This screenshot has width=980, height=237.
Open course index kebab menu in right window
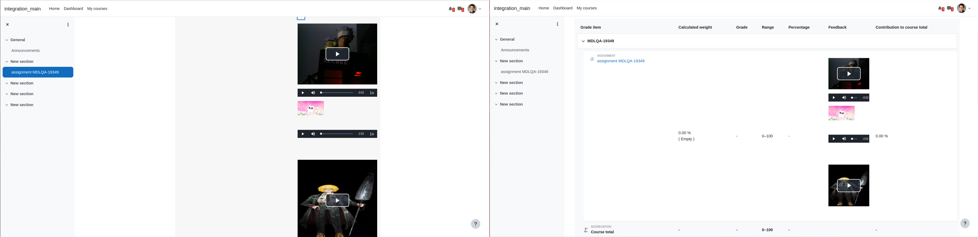(558, 24)
